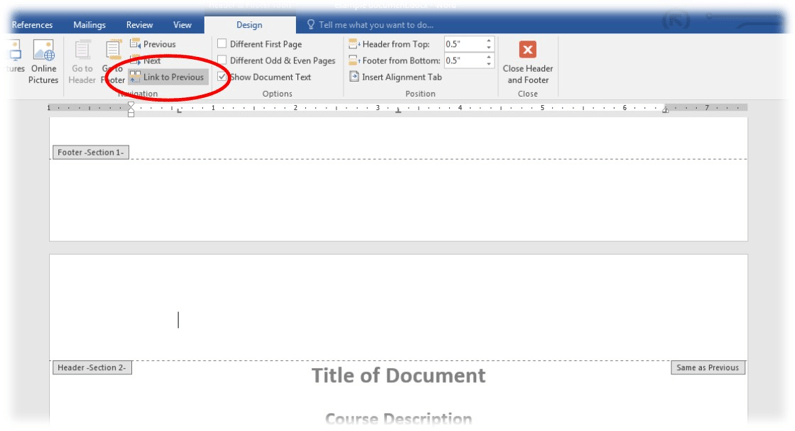The height and width of the screenshot is (431, 795).
Task: Open the View ribbon tab
Action: tap(182, 24)
